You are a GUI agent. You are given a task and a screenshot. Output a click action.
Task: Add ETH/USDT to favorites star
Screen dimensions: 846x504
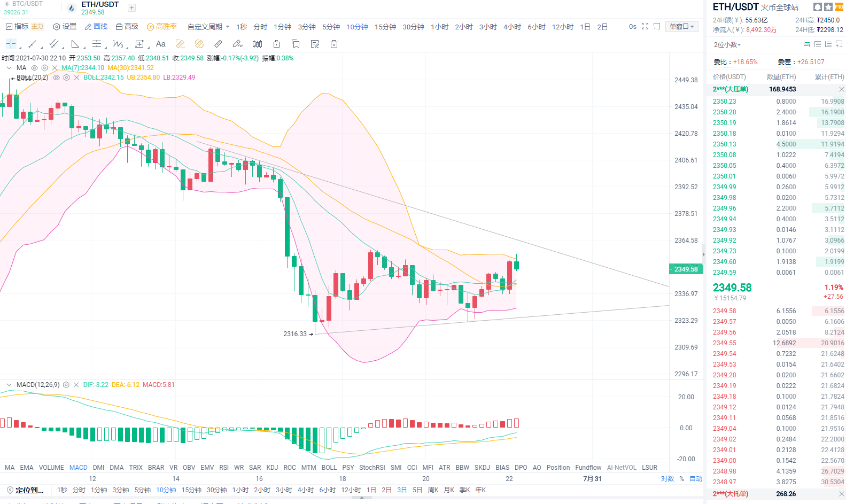pyautogui.click(x=828, y=7)
